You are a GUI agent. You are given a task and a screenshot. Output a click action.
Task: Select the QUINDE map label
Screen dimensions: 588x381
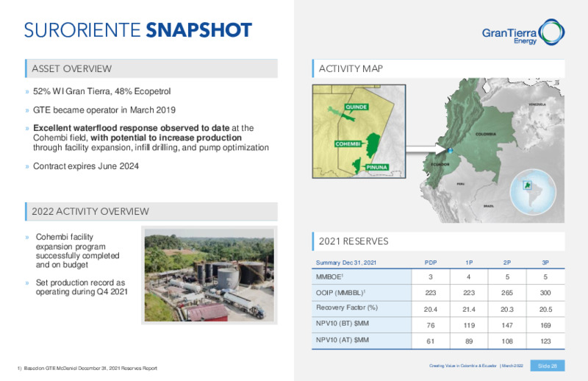(356, 107)
